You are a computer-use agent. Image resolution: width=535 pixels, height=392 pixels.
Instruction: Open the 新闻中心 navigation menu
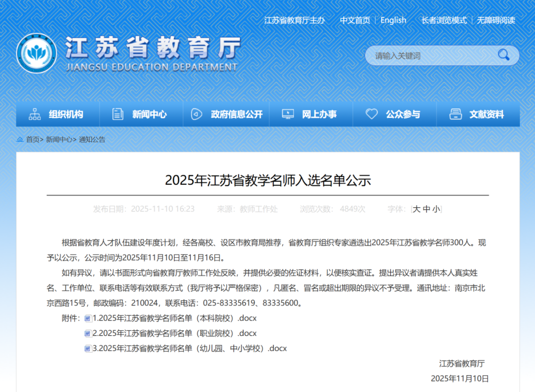(149, 114)
